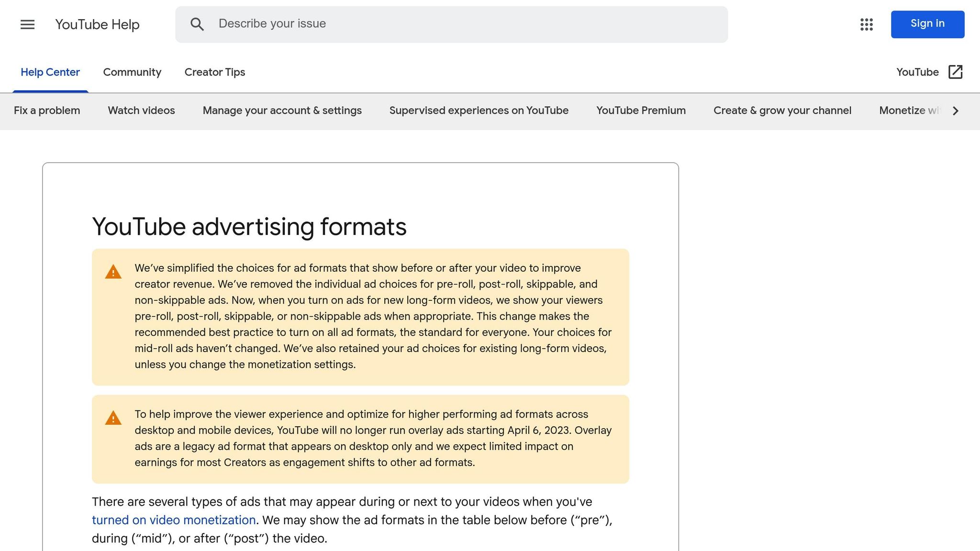
Task: Open the YouTube Premium topic
Action: click(x=641, y=110)
